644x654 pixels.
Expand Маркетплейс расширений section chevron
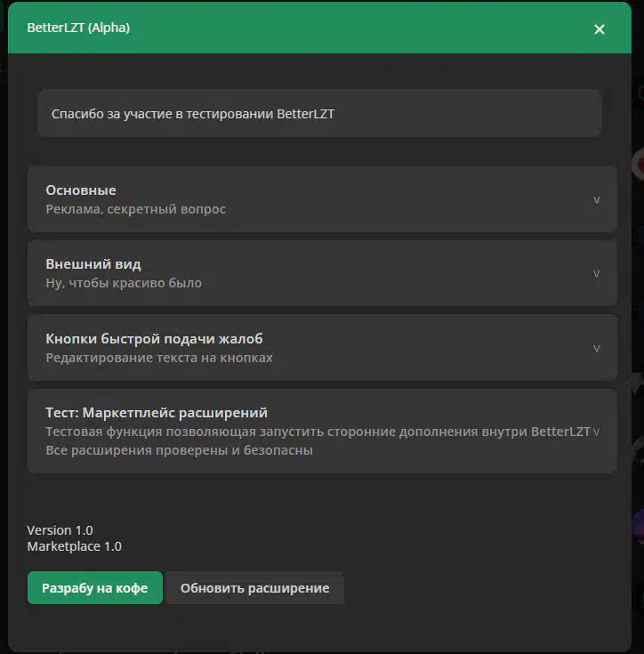[x=597, y=432]
